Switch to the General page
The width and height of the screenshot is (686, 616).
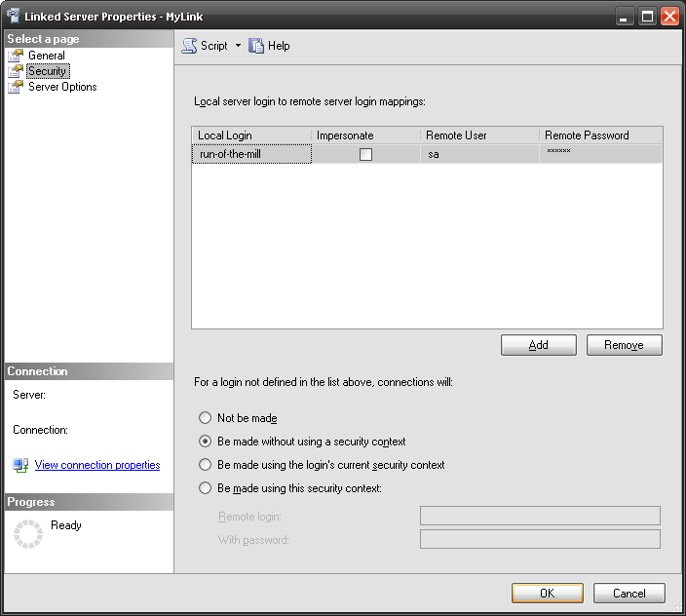47,56
